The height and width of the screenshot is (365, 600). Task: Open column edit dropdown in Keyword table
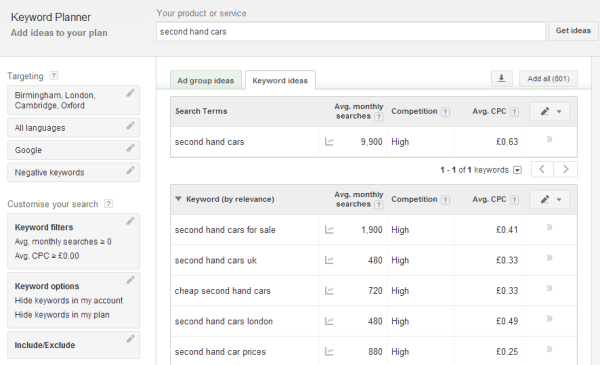(549, 199)
